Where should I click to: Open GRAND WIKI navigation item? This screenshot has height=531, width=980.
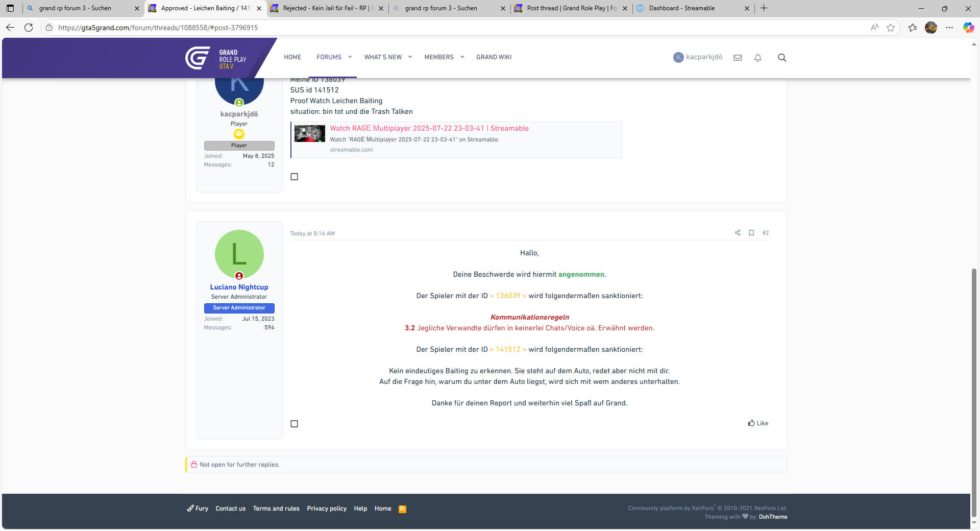pos(494,57)
